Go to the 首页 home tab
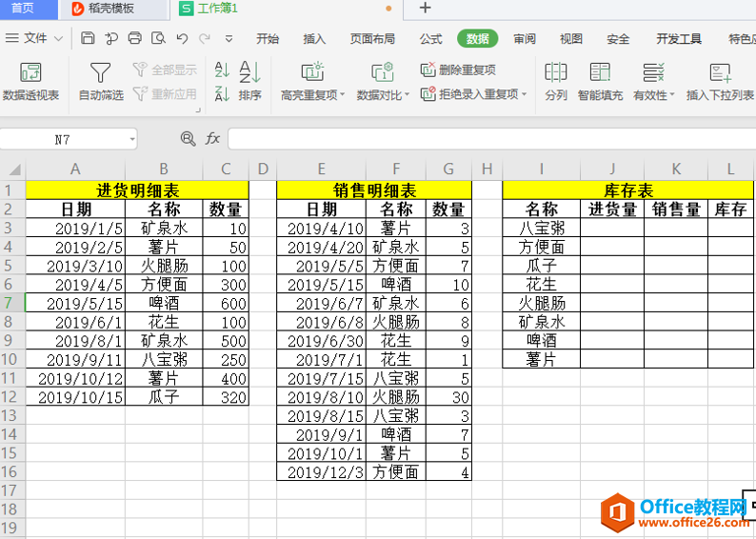The width and height of the screenshot is (756, 539). 22,9
